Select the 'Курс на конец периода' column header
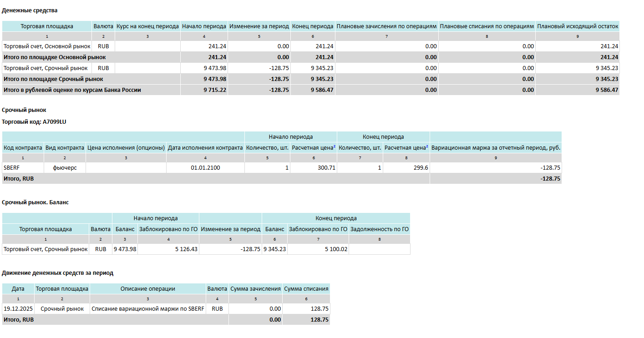644x338 pixels. (x=147, y=26)
